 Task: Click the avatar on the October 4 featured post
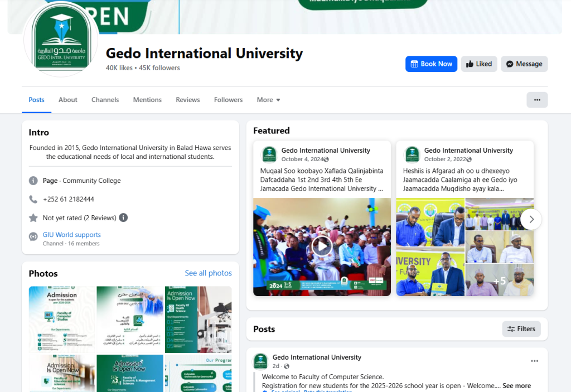(x=269, y=154)
